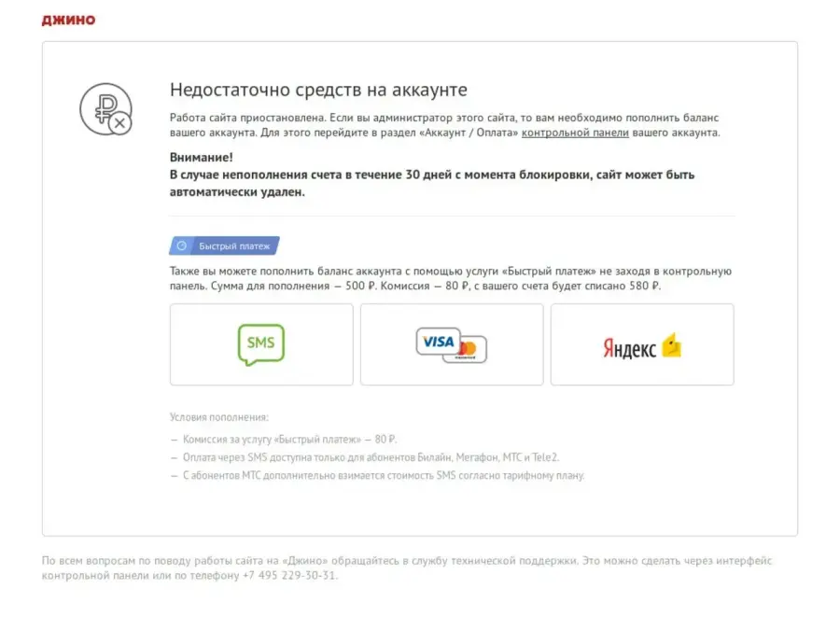This screenshot has width=840, height=630.
Task: Select the «Быстрый платеж» badge label
Action: [x=234, y=246]
